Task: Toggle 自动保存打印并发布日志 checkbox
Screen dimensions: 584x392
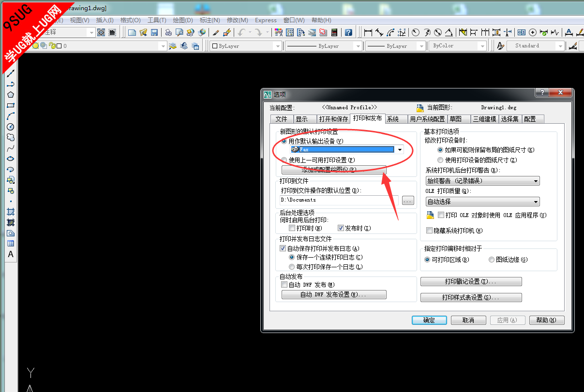Action: pyautogui.click(x=284, y=248)
